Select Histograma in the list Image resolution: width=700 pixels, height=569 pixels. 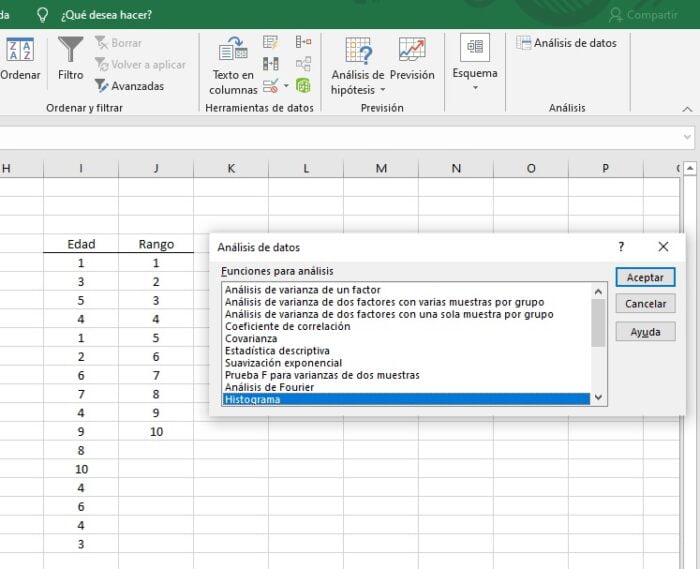[406, 399]
